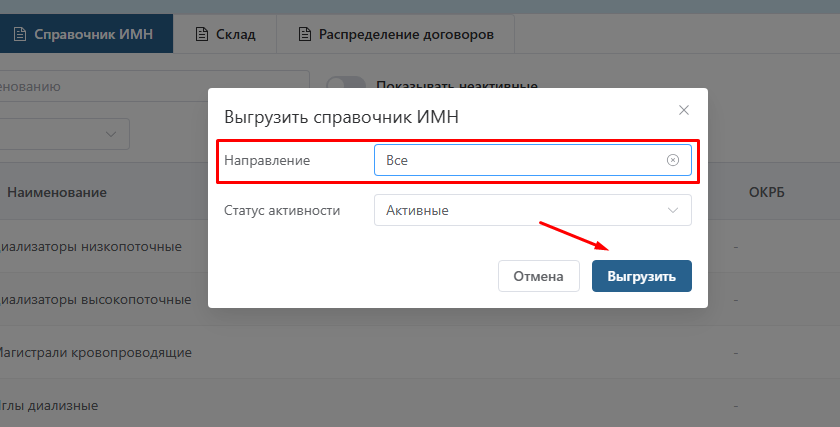Screen dimensions: 840x427
Task: Select the Магистрали кровопроводящие row
Action: tap(94, 352)
